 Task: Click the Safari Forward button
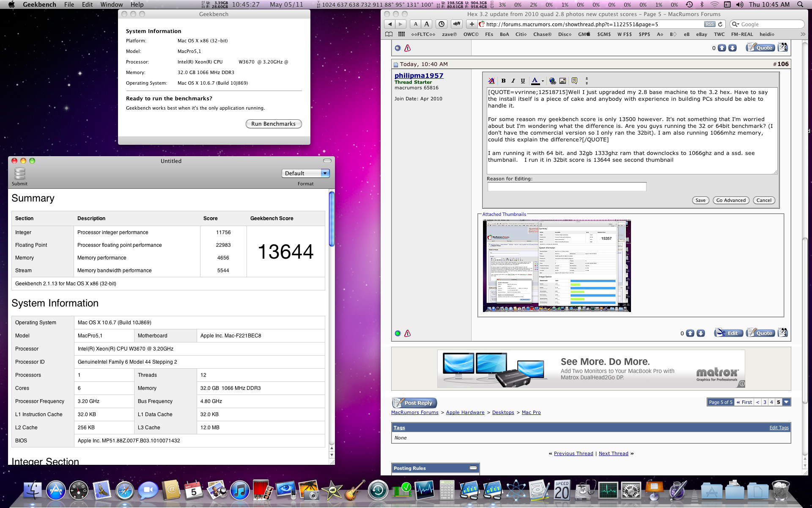tap(401, 24)
